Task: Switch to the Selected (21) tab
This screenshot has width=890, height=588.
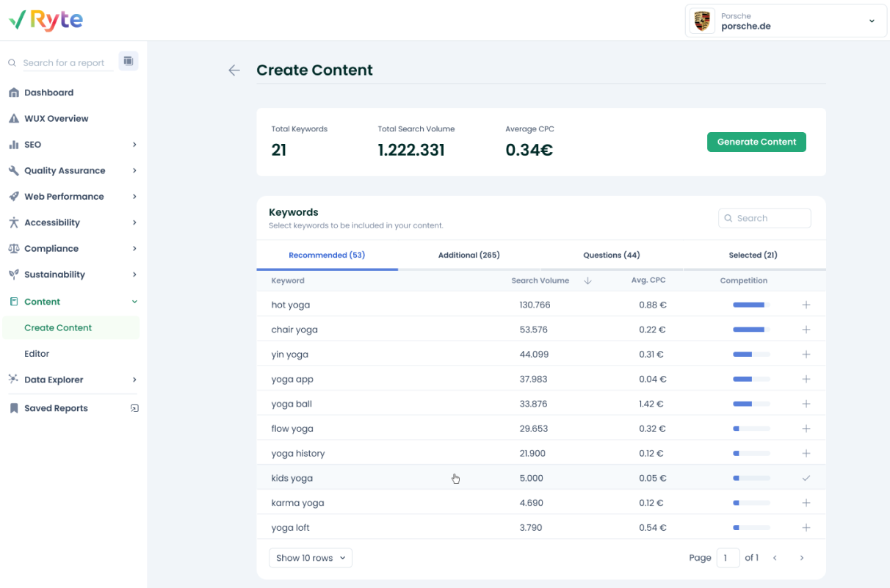Action: 753,255
